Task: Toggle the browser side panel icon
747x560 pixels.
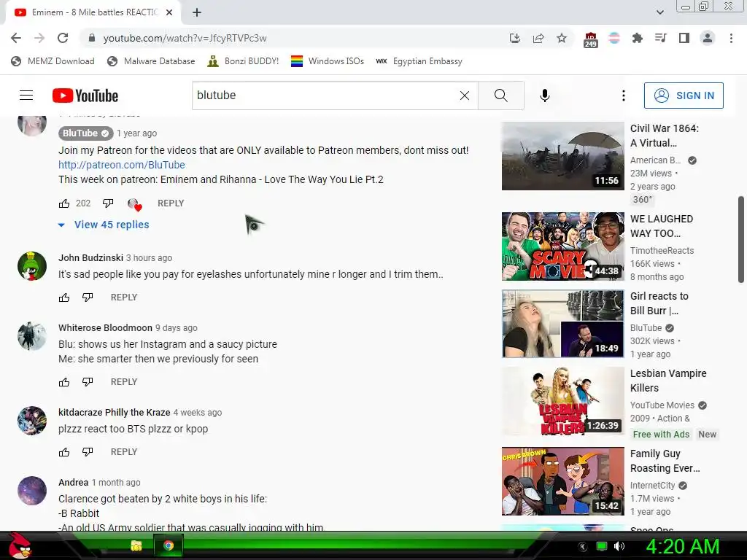Action: 684,38
